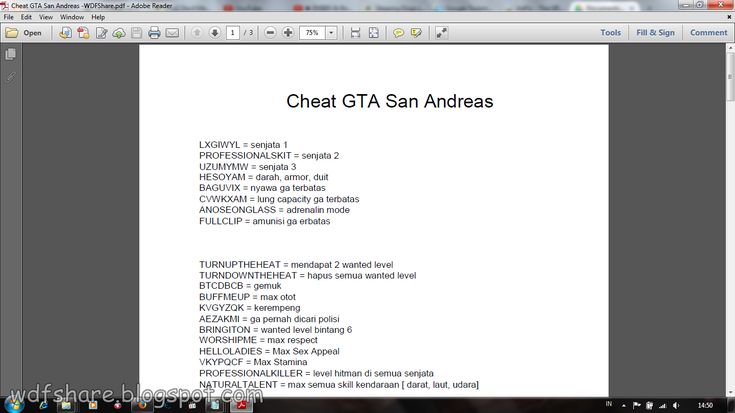
Task: Zoom out with minus icon
Action: [x=270, y=33]
